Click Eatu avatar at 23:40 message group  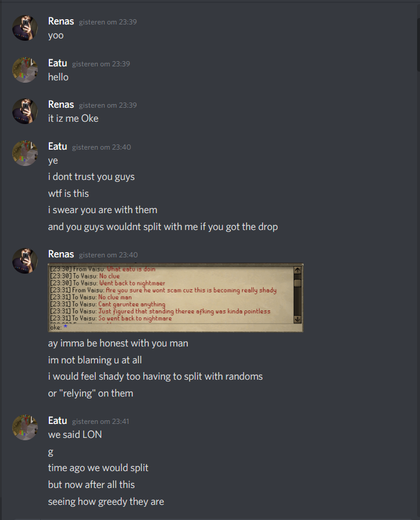point(25,153)
